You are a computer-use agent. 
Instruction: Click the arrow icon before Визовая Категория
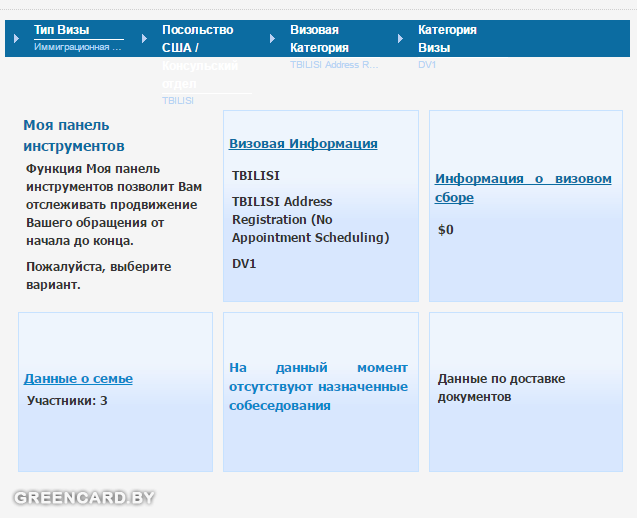click(x=273, y=38)
